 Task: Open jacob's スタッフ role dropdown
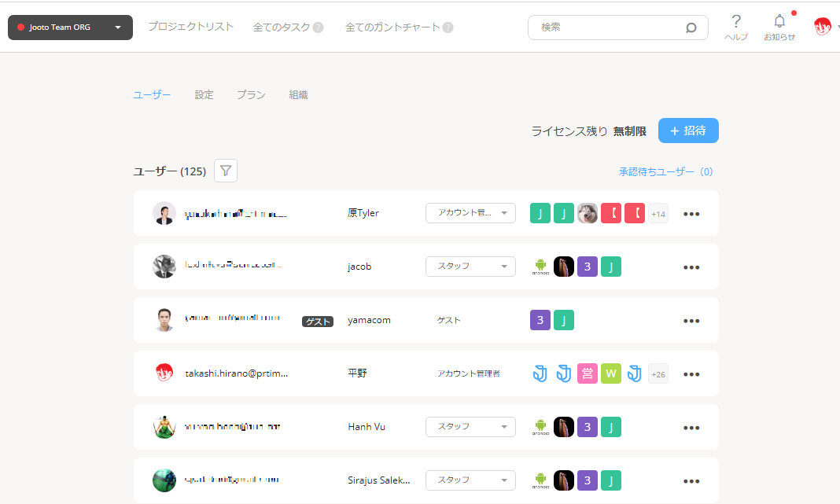click(x=470, y=267)
